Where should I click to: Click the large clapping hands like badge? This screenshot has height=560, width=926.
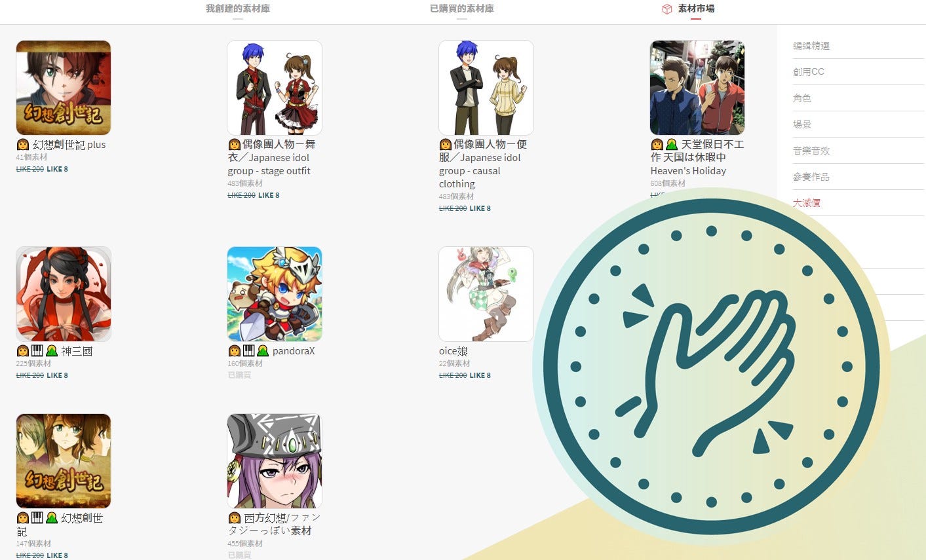pyautogui.click(x=712, y=366)
